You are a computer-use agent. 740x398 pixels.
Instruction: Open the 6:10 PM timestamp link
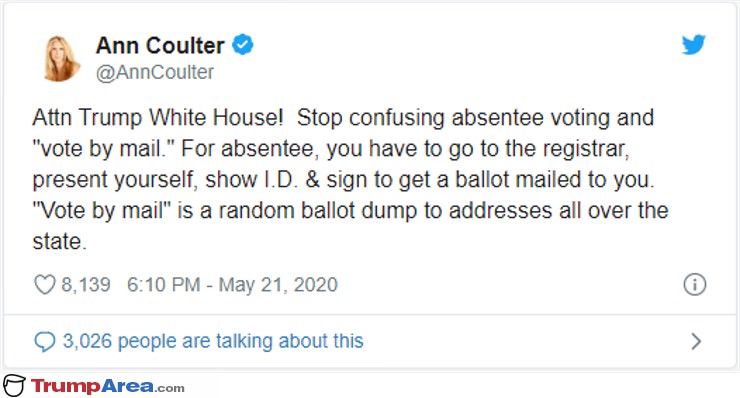click(x=164, y=285)
